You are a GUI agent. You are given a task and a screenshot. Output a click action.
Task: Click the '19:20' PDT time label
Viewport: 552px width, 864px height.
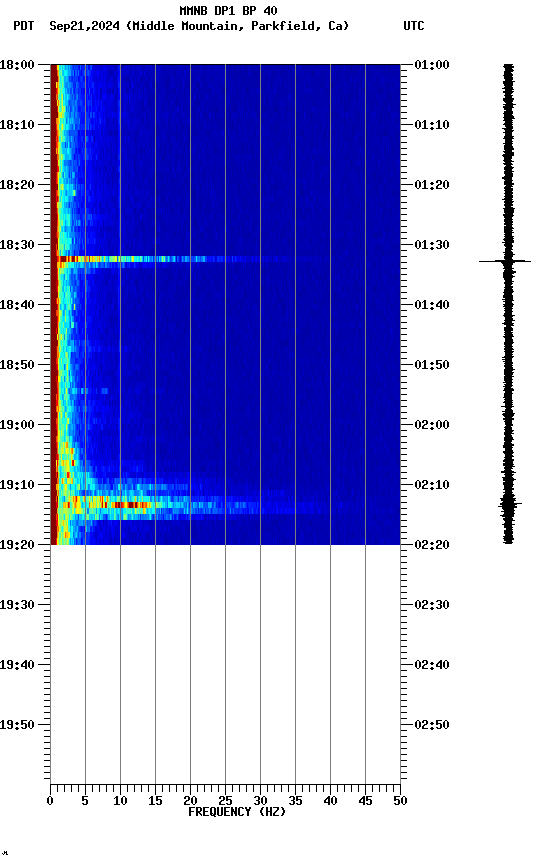17,545
